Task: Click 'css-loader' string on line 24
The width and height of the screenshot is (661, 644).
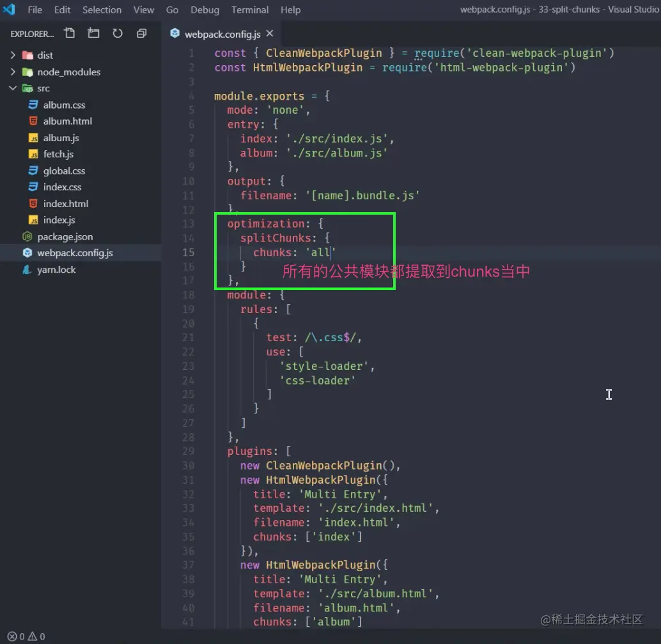Action: pyautogui.click(x=318, y=380)
